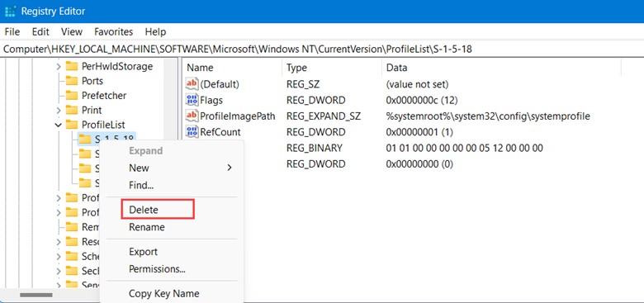Select the Ports tree entry

[92, 81]
